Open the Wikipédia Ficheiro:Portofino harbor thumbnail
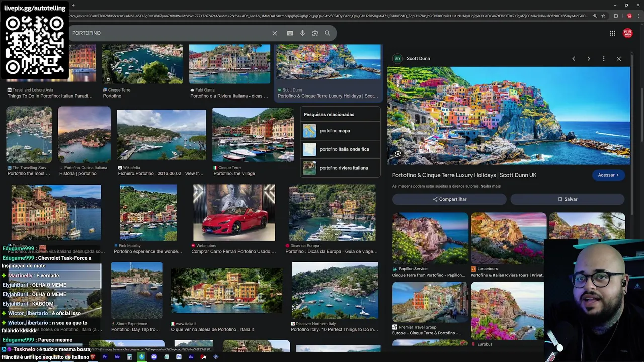Viewport: 644px width, 362px height. 162,135
